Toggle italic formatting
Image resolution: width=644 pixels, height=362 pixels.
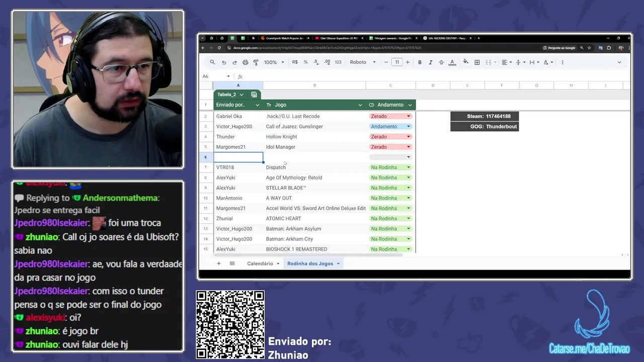430,62
